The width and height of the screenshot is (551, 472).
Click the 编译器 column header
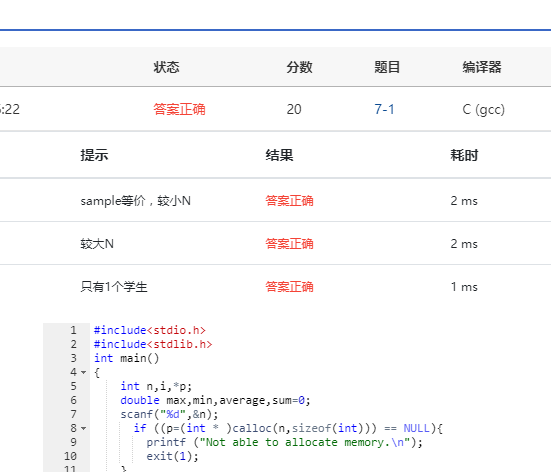click(x=482, y=67)
